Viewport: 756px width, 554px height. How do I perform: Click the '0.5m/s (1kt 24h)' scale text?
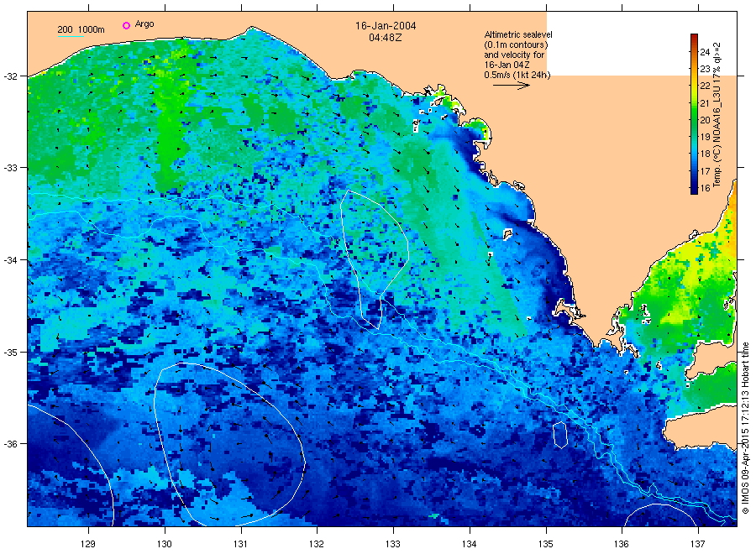pos(517,75)
